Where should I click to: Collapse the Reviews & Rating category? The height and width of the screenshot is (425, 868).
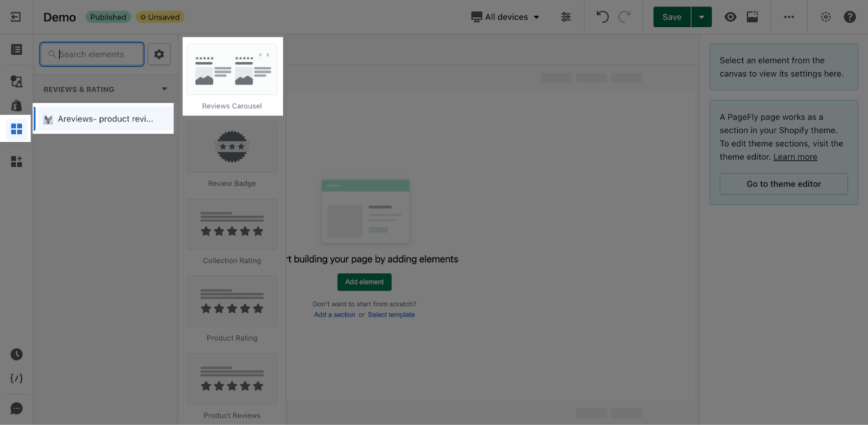coord(164,89)
